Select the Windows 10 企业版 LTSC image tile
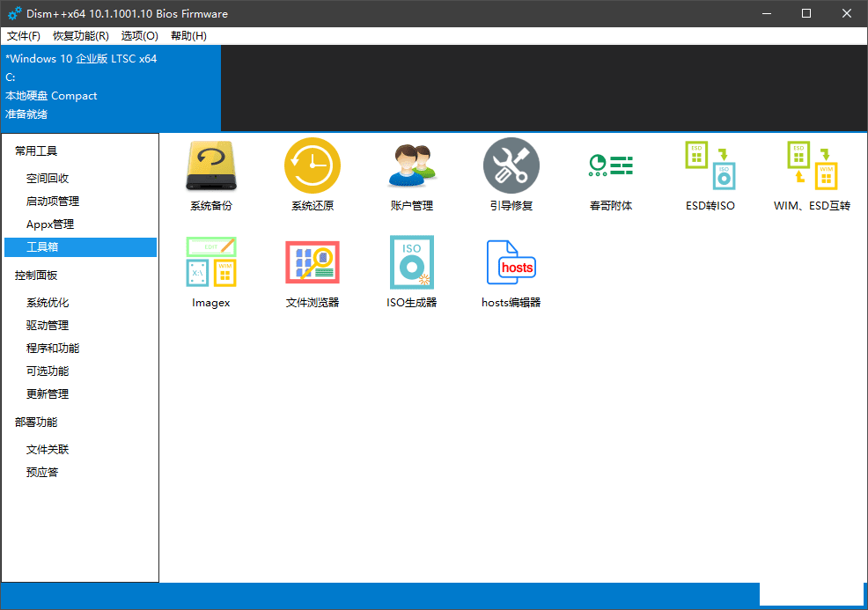This screenshot has width=868, height=610. pyautogui.click(x=111, y=88)
